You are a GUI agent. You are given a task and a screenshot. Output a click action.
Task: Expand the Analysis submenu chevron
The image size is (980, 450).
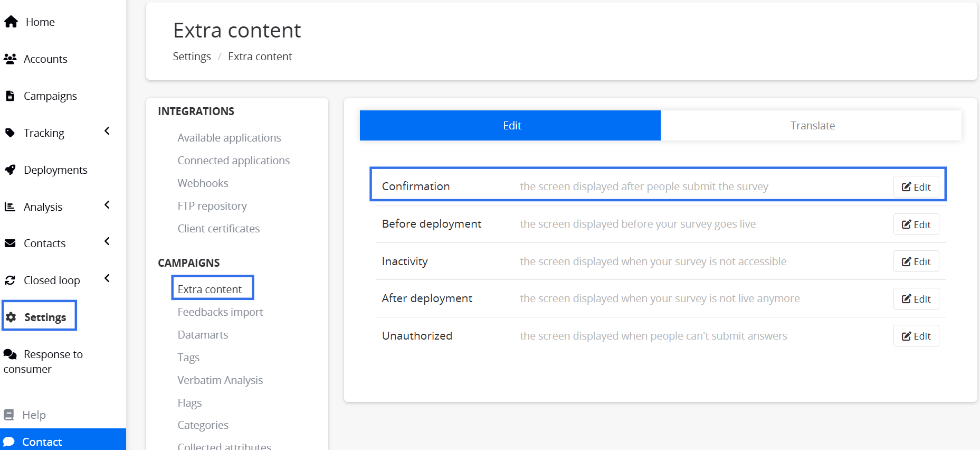coord(107,205)
